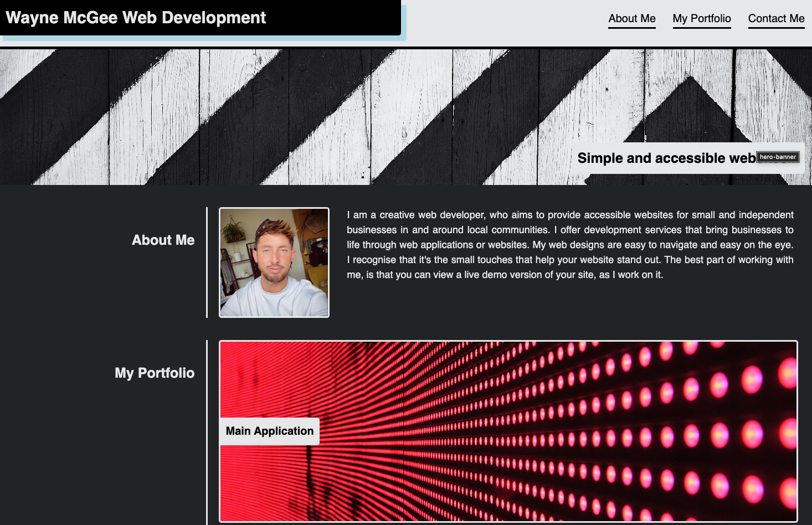Click the vertical divider beside My Portfolio
Viewport: 812px width, 525px height.
[x=207, y=432]
